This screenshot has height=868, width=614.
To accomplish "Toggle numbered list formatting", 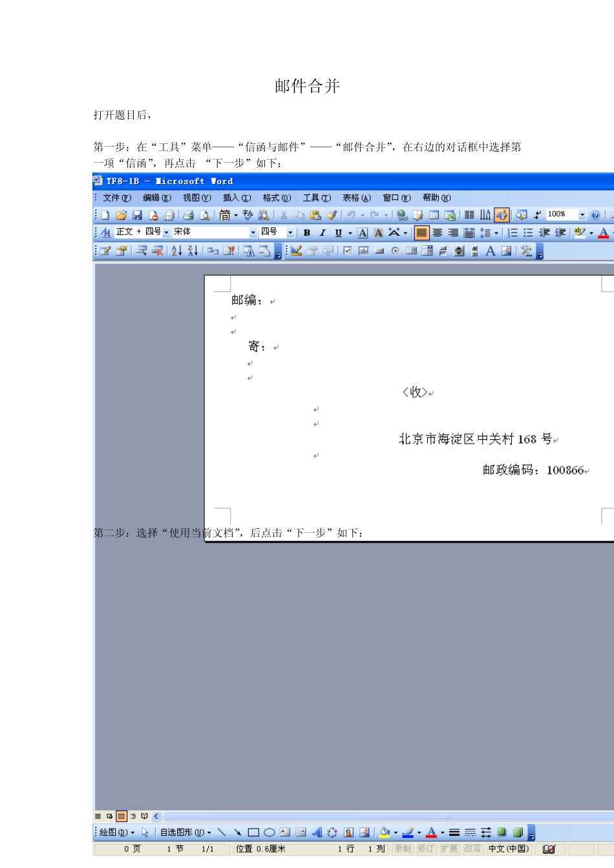I will [x=513, y=232].
